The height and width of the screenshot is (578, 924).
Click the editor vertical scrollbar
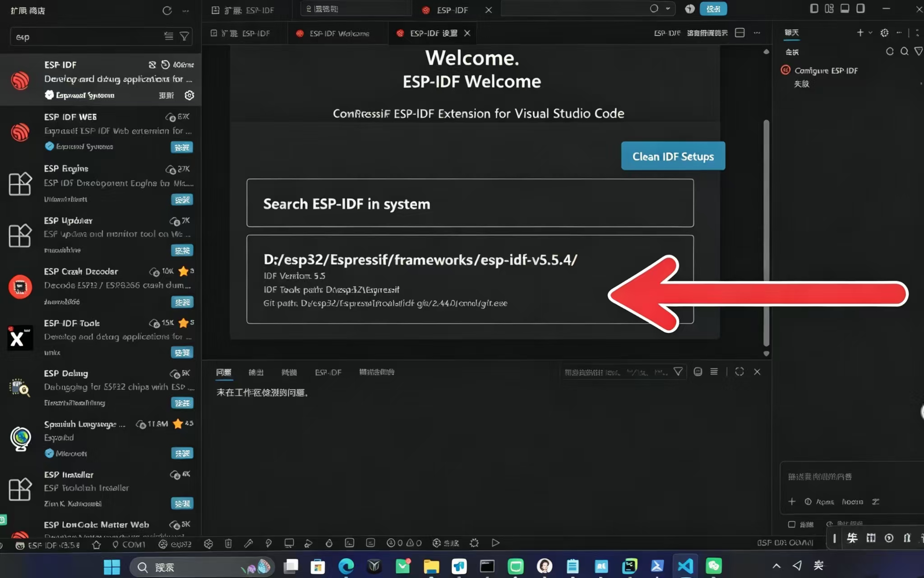click(x=766, y=233)
